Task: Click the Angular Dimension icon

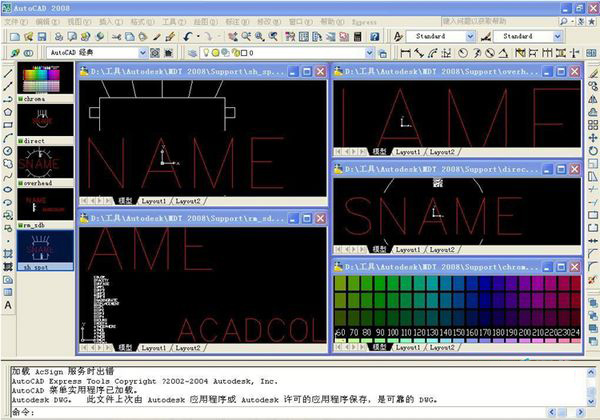Action: tap(504, 53)
